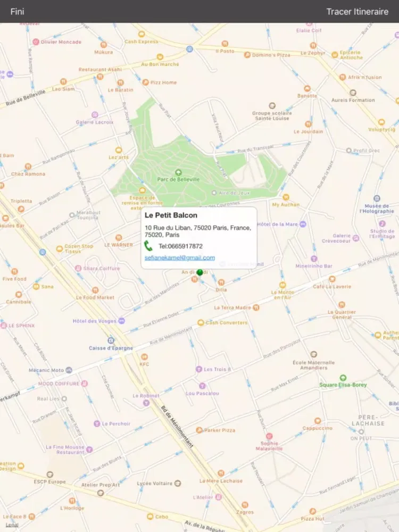The width and height of the screenshot is (399, 532).
Task: Tap the Le Jourdain restaurant icon
Action: point(308,124)
